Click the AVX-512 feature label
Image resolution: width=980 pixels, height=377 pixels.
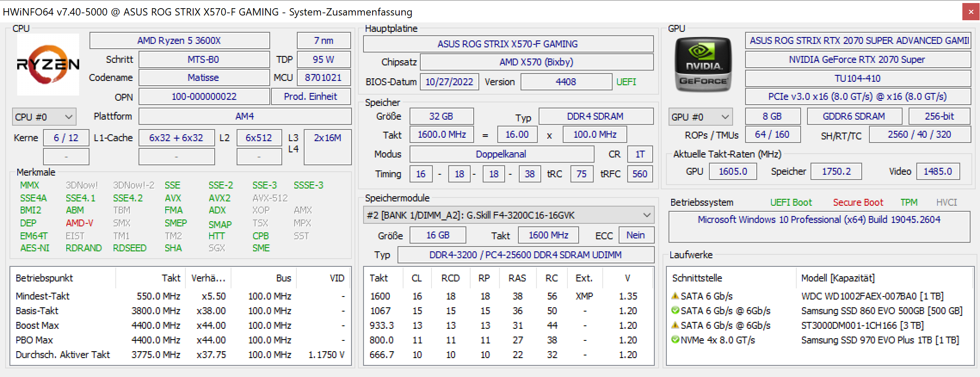(270, 198)
